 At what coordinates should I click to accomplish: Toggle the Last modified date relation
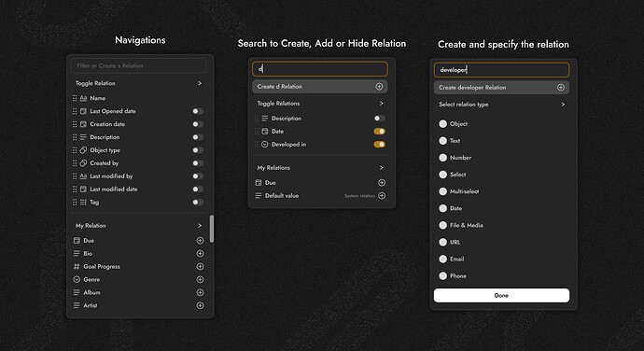click(198, 190)
